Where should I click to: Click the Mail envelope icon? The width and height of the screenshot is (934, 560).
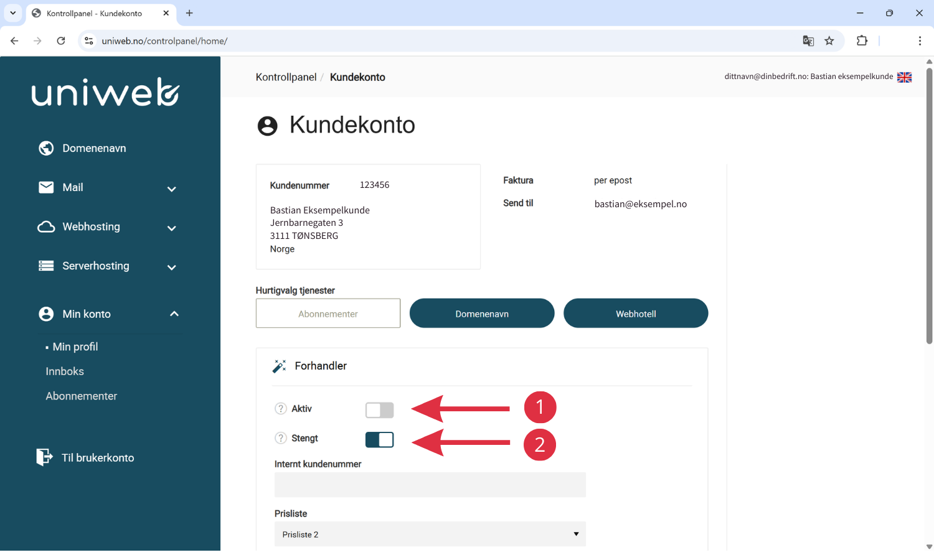click(x=46, y=187)
